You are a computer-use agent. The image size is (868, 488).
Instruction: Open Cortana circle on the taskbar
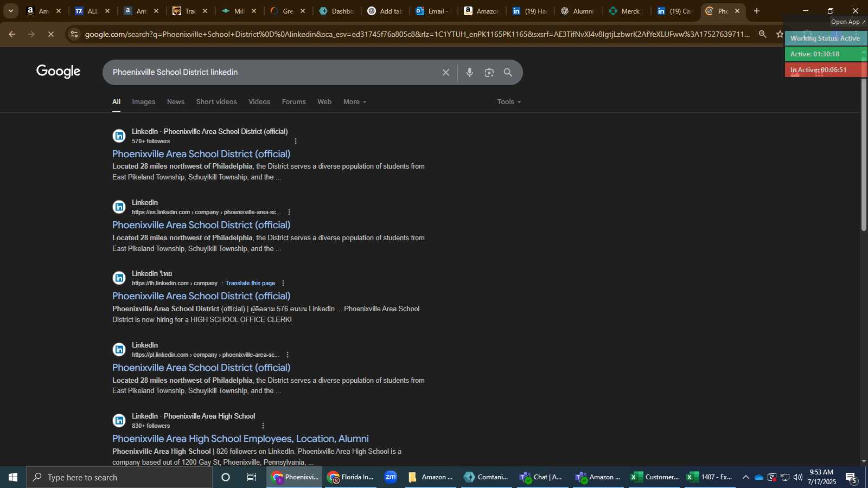(226, 477)
